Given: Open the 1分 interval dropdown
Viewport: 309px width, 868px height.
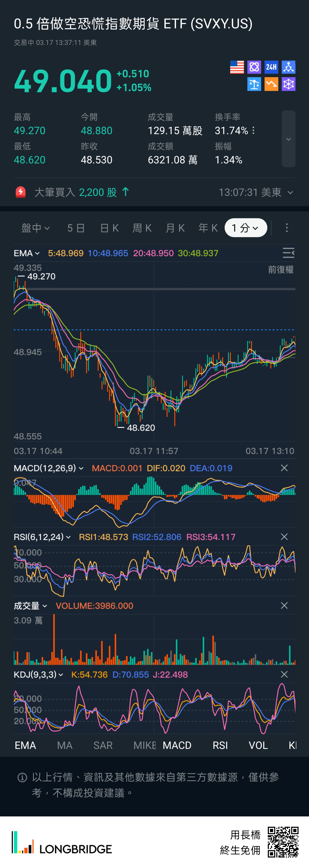Looking at the screenshot, I should (x=246, y=228).
